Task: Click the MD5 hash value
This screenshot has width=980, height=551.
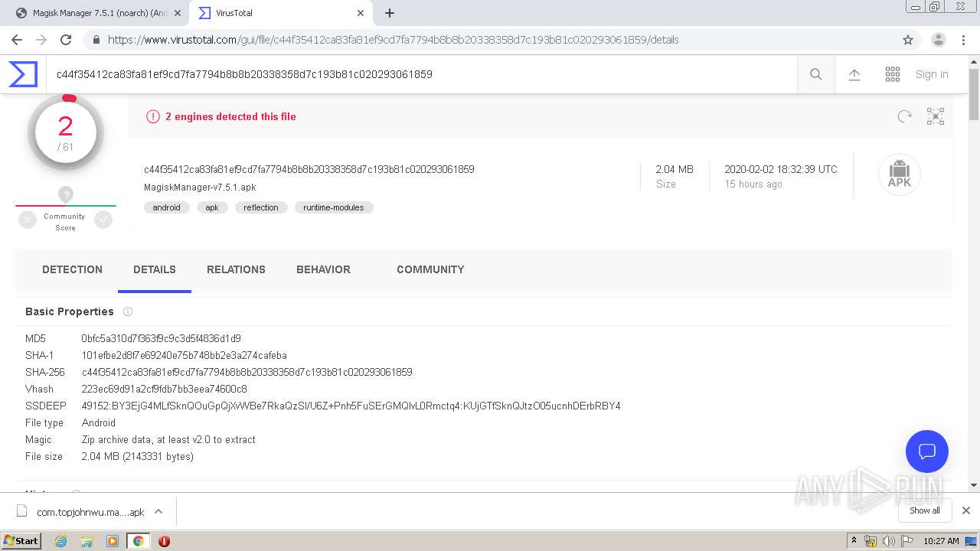Action: tap(162, 338)
